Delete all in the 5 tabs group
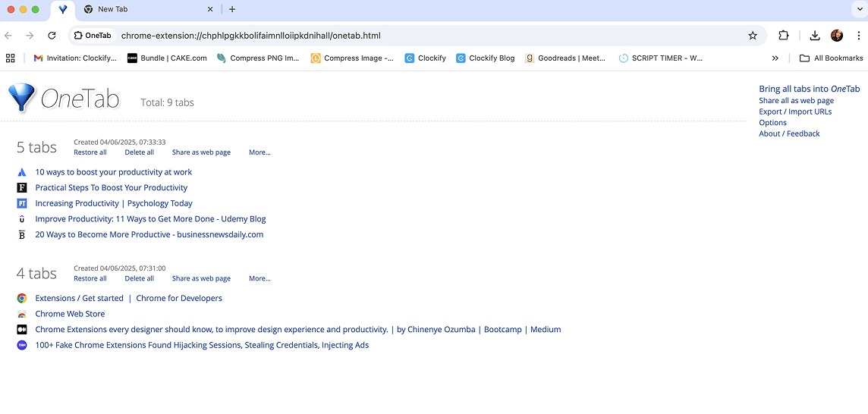868x414 pixels. 140,152
